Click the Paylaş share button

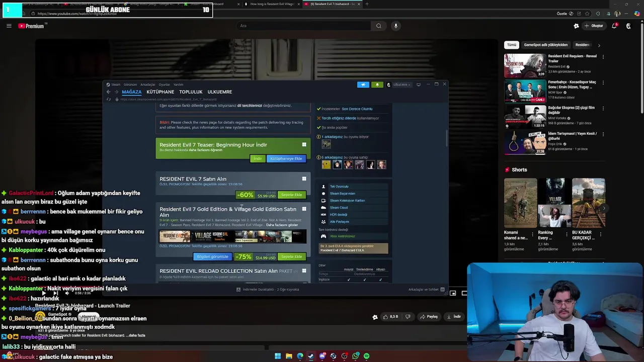pos(429,317)
